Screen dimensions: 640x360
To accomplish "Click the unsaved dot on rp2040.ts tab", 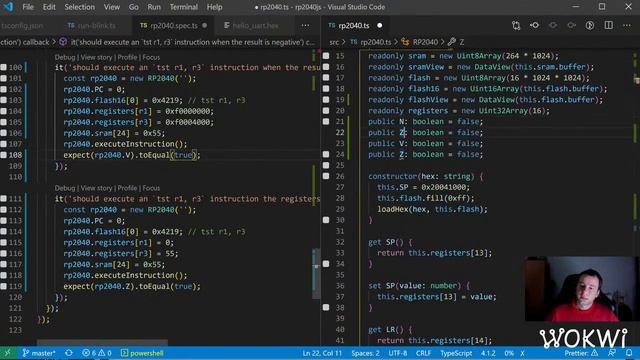I will tap(380, 25).
